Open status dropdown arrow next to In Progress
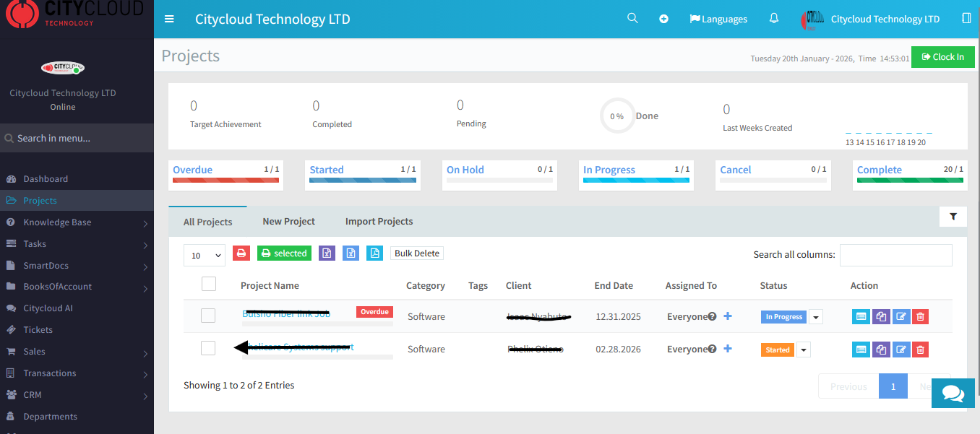Viewport: 980px width, 434px height. 816,316
